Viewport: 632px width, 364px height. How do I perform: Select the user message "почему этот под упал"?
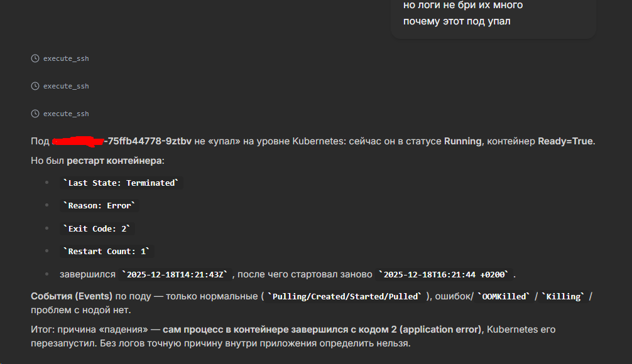pos(457,21)
